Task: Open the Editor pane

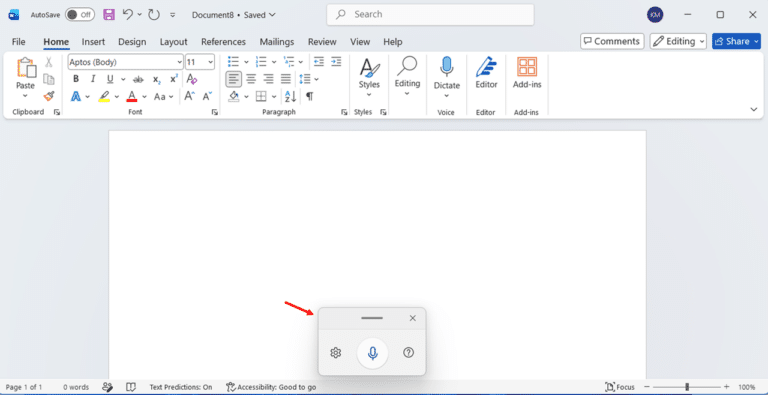Action: [486, 73]
